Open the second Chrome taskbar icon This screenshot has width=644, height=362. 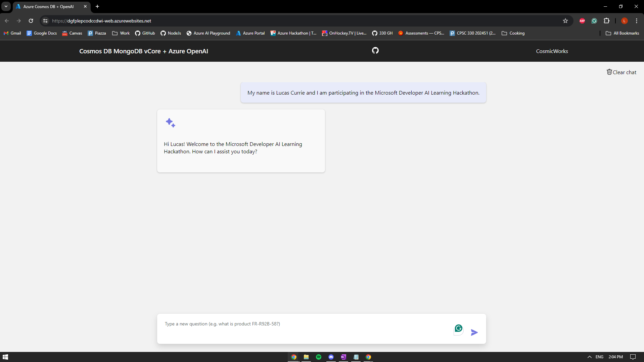(x=368, y=357)
